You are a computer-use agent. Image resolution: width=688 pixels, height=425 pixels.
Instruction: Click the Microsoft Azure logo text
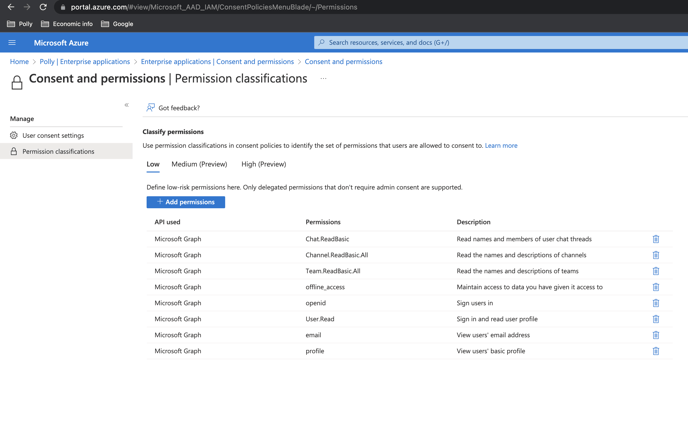pos(61,43)
